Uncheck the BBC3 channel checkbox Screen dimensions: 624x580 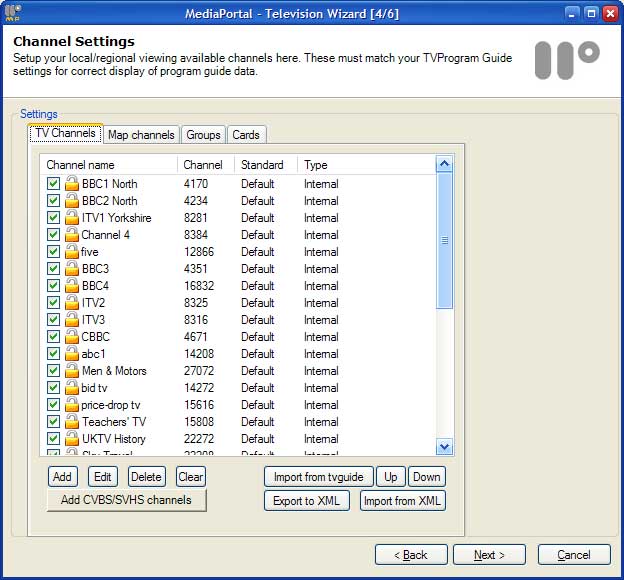[x=53, y=269]
